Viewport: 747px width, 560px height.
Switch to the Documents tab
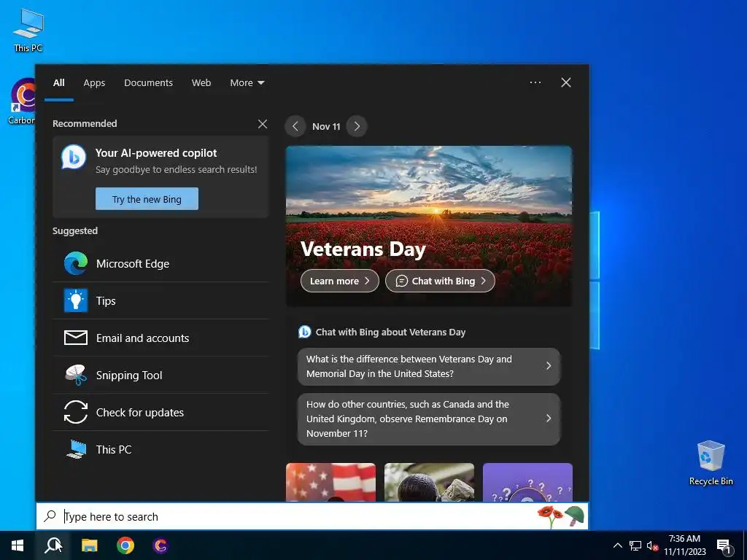coord(148,82)
